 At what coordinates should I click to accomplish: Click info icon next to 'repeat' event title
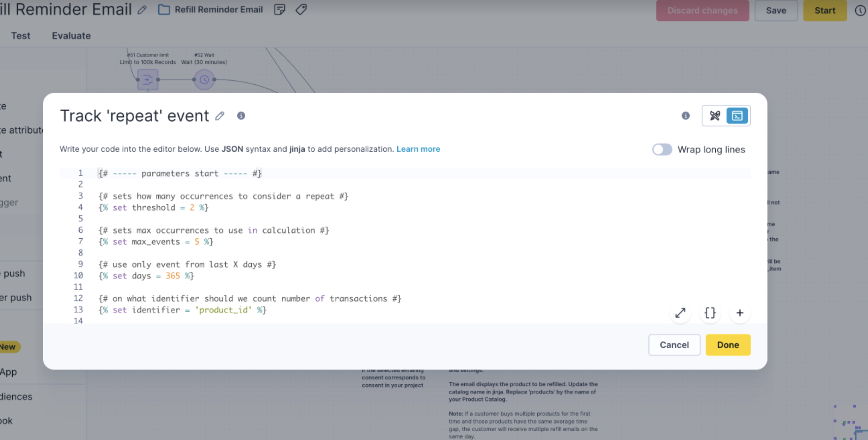click(241, 116)
